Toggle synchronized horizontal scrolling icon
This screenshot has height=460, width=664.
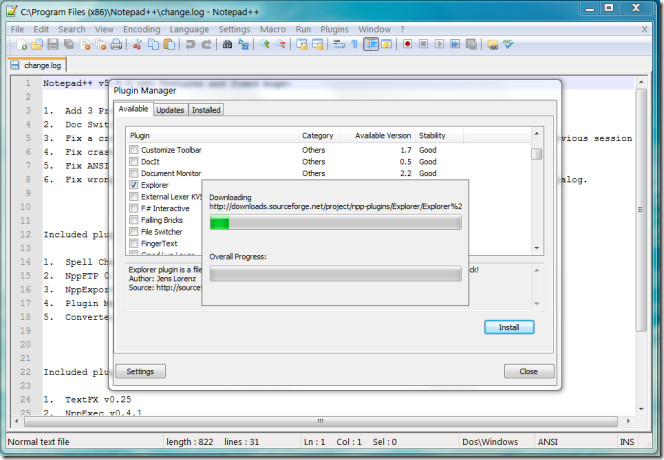tap(318, 44)
